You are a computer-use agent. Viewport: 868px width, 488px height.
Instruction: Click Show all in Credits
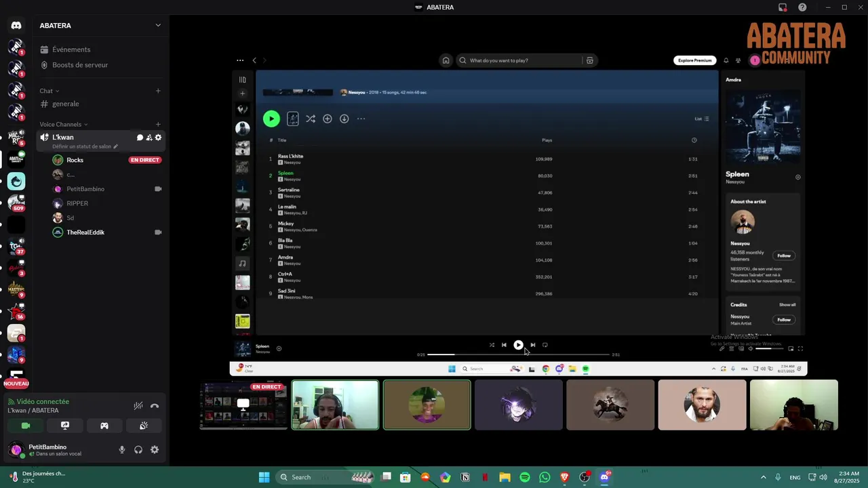787,305
